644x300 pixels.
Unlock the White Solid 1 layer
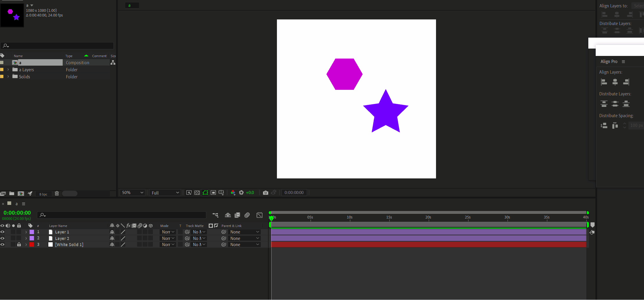[x=19, y=245]
